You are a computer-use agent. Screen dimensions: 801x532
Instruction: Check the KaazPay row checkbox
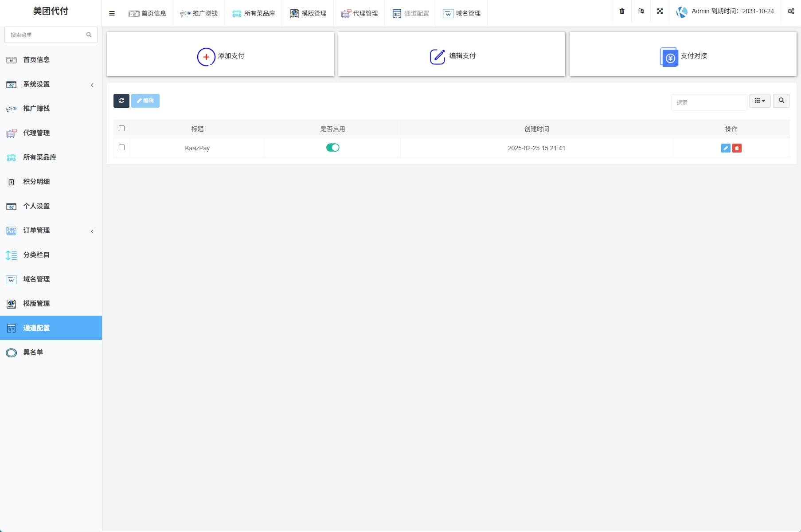pos(121,148)
